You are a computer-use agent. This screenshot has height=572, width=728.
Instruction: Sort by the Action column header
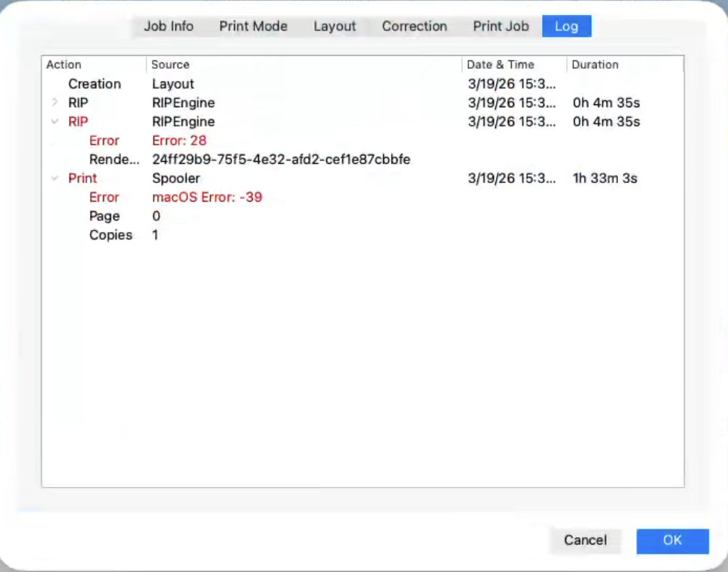tap(93, 65)
